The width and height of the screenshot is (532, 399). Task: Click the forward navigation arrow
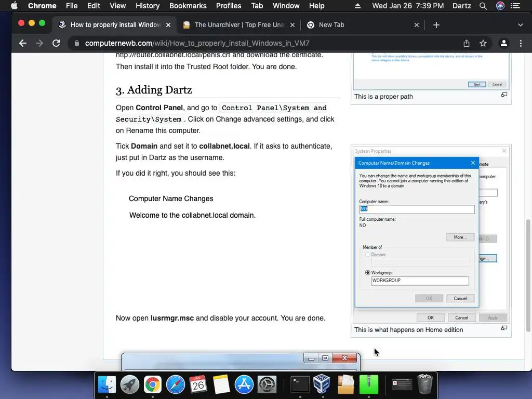click(x=39, y=43)
